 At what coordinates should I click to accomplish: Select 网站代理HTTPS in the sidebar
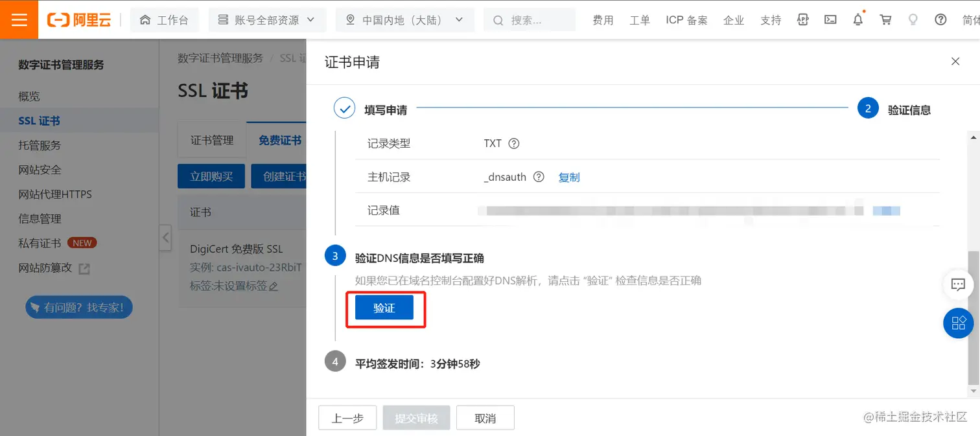tap(55, 194)
